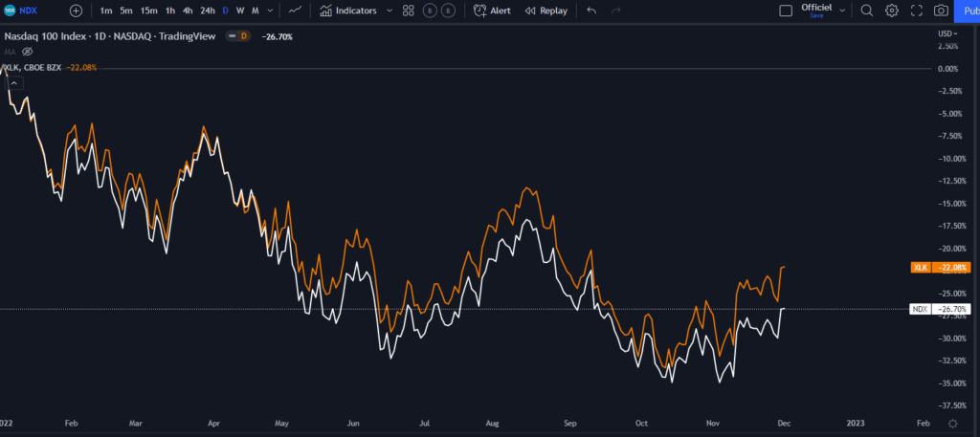Image resolution: width=980 pixels, height=437 pixels.
Task: Open the Indicators dialog
Action: (348, 11)
